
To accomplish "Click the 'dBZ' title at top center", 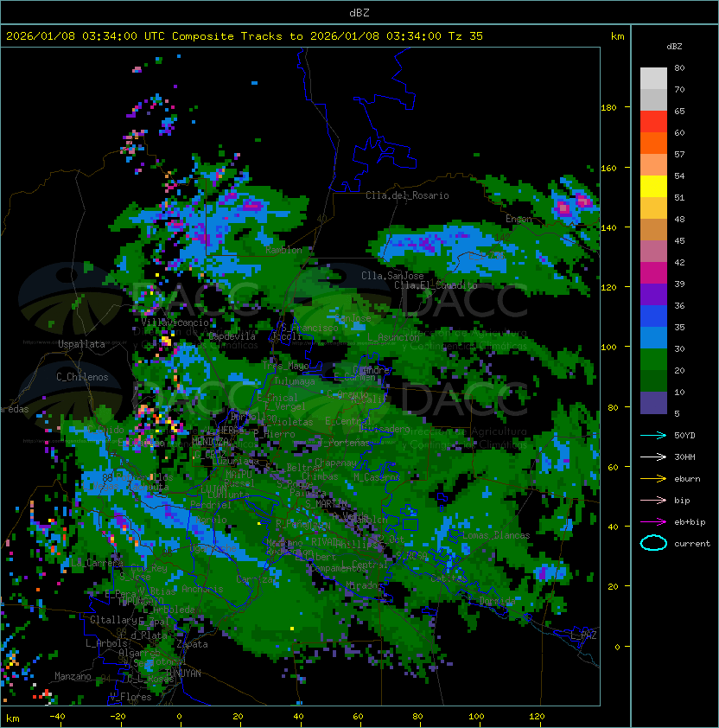I will coord(359,13).
